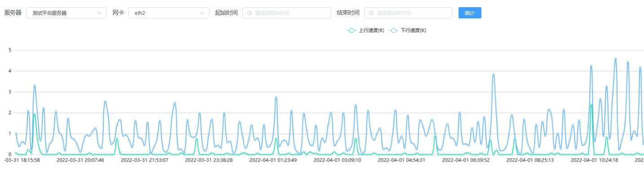Click x-axis label 2022-03-31 23:38:28
644x179 pixels.
209,160
